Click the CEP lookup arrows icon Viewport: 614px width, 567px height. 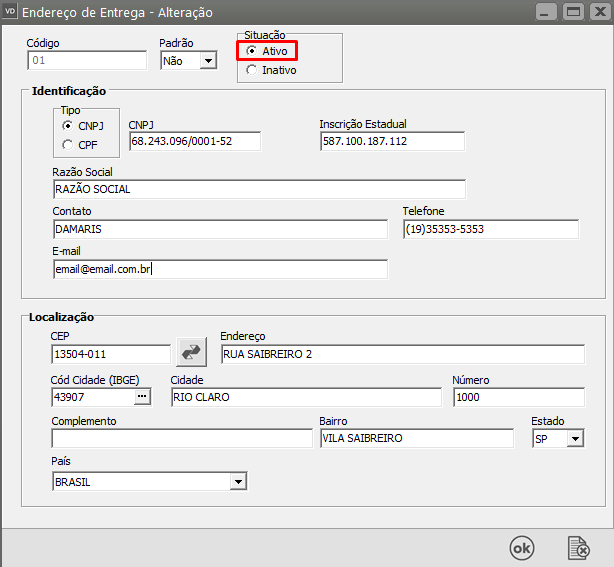(x=191, y=352)
